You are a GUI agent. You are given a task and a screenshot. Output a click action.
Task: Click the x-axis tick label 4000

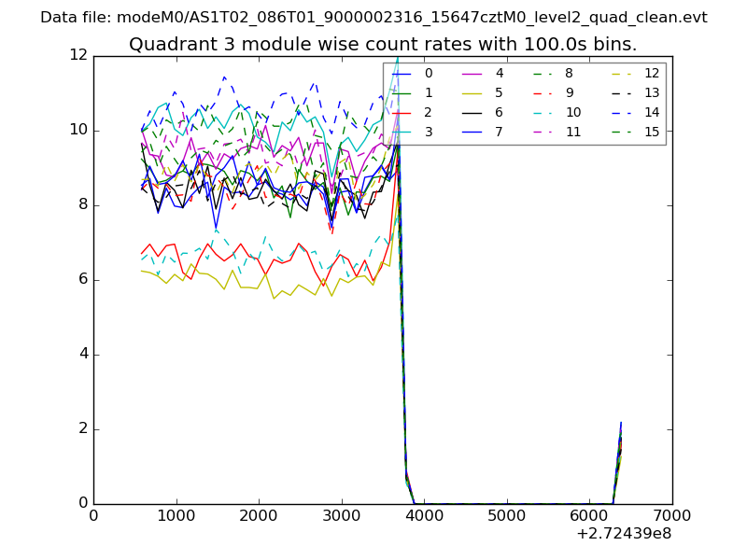tap(424, 514)
